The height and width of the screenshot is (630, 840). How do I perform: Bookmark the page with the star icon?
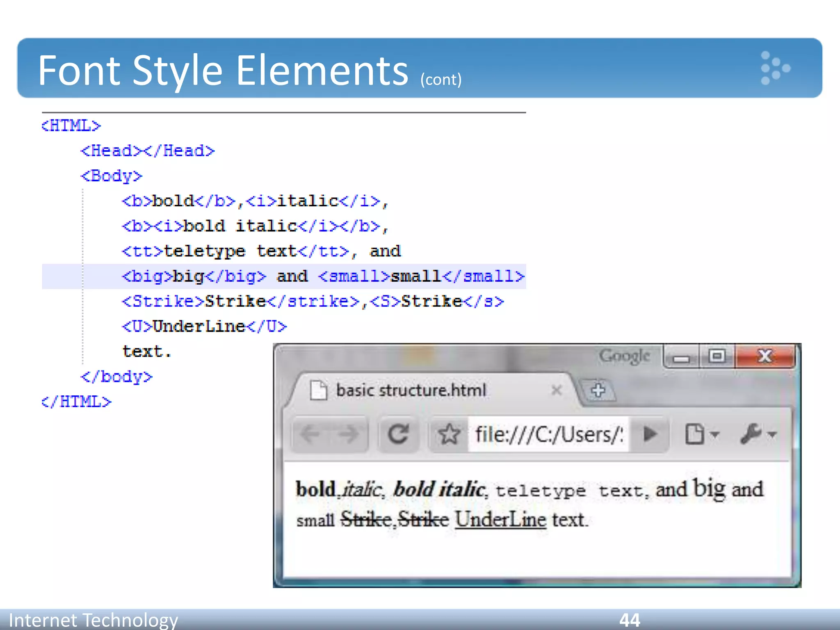tap(449, 434)
